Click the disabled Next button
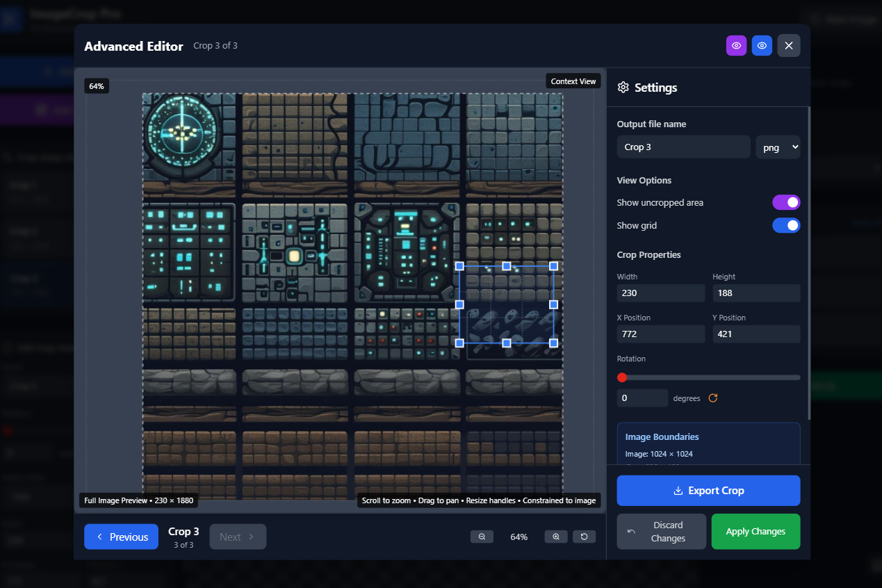Screen dimensions: 882x588 [238, 537]
